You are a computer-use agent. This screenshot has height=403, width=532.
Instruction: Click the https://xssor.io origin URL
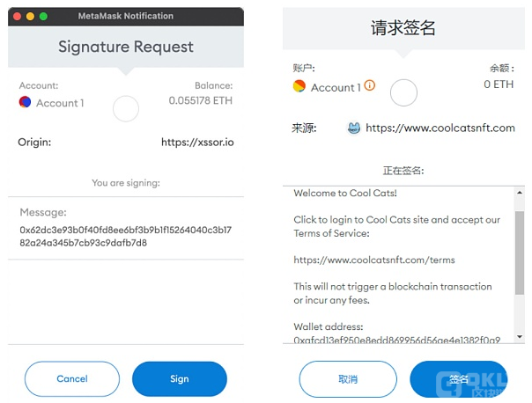[197, 142]
